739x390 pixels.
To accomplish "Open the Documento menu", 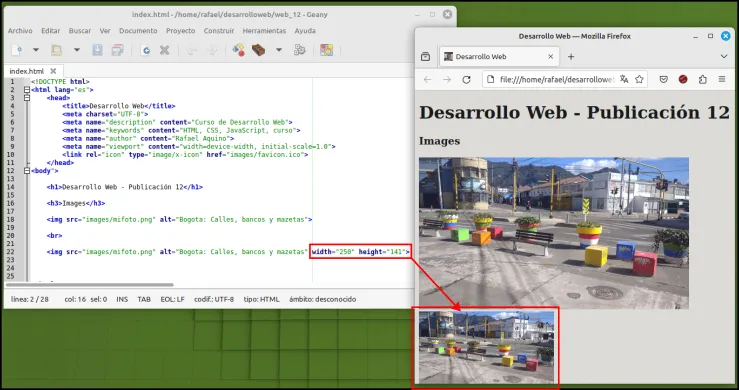I will point(138,31).
